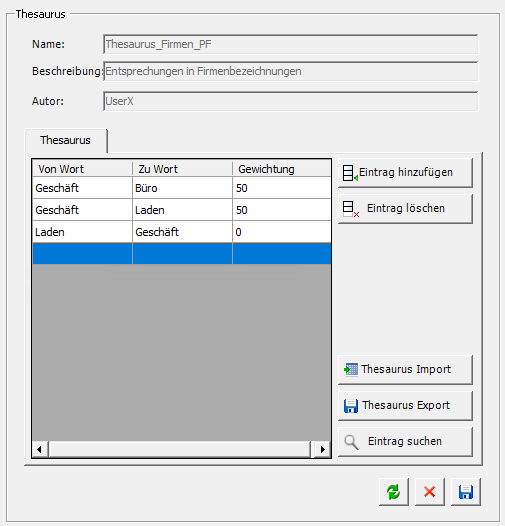Image resolution: width=505 pixels, height=526 pixels.
Task: Add an entry with Eintrag hinzufügen
Action: pos(405,173)
